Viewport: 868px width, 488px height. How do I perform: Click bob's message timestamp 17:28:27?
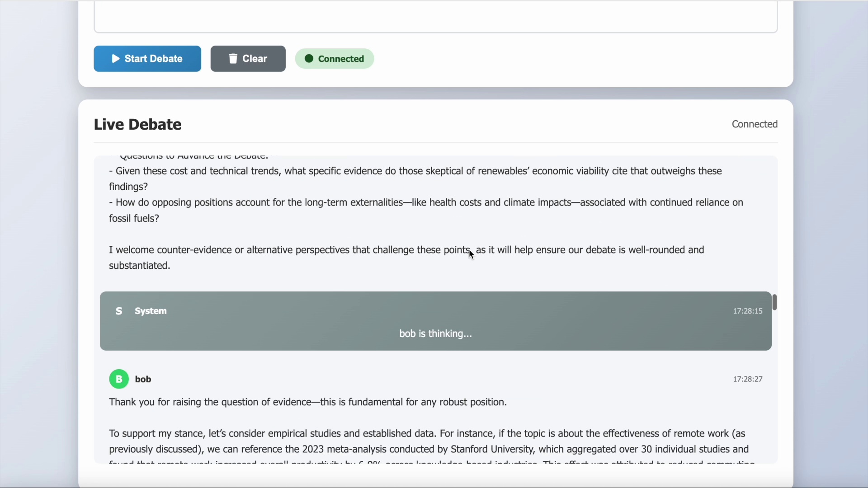pos(748,380)
